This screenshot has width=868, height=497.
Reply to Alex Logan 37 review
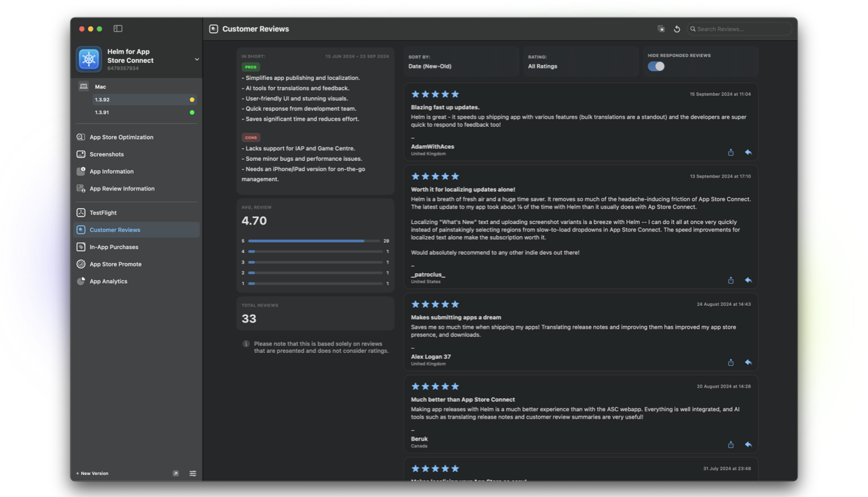(748, 362)
